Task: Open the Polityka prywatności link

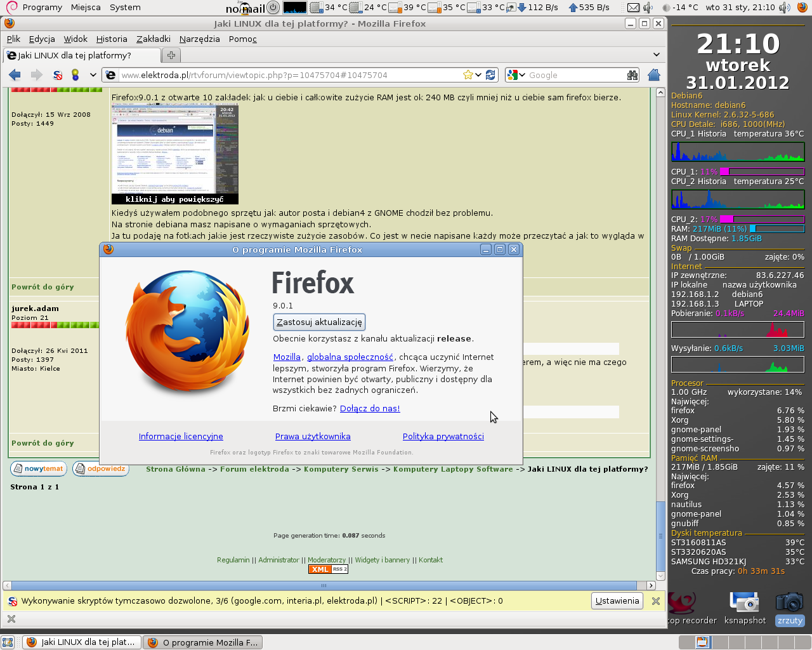Action: click(443, 436)
